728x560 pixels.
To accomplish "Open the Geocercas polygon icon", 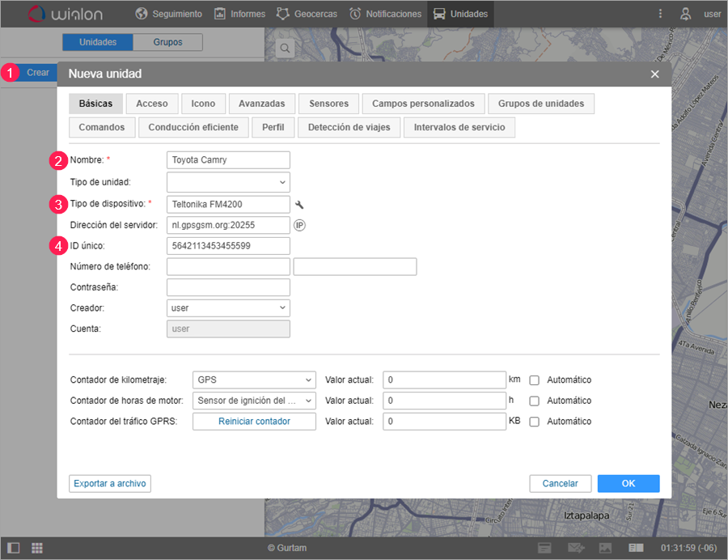I will [282, 14].
